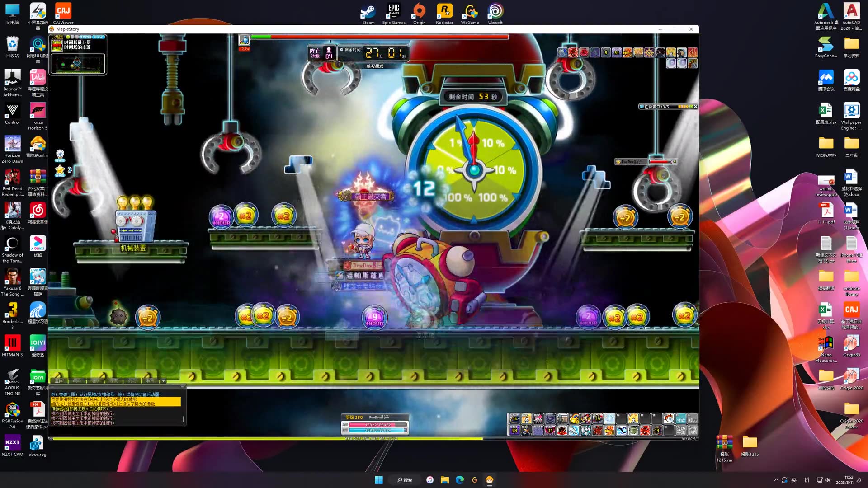Open Steam from the desktop
Image resolution: width=868 pixels, height=488 pixels.
368,14
